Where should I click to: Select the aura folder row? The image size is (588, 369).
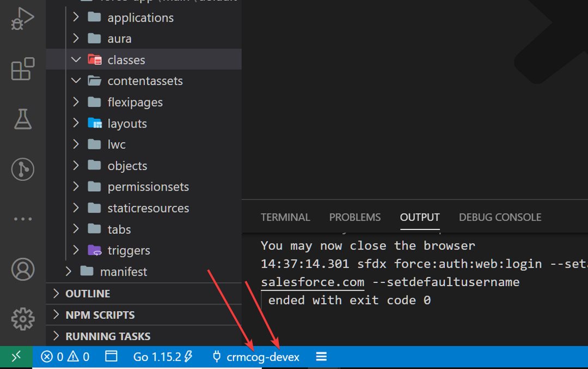click(x=144, y=38)
